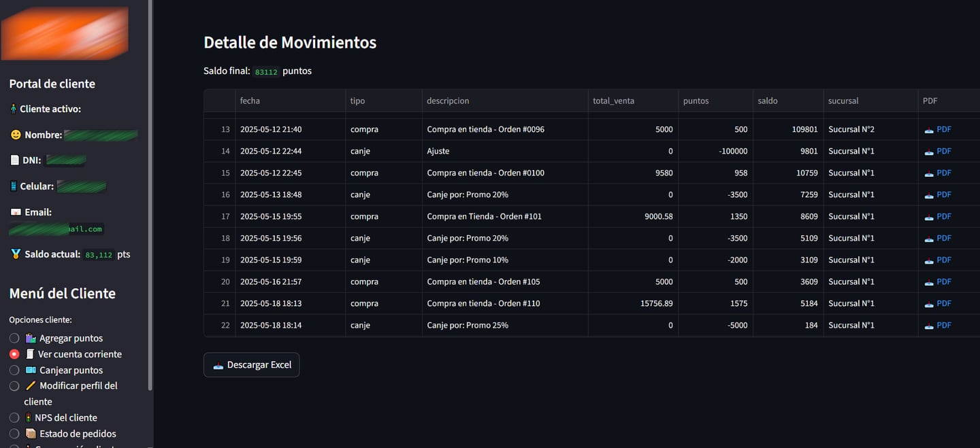
Task: Sort the table by the fecha column header
Action: 250,101
